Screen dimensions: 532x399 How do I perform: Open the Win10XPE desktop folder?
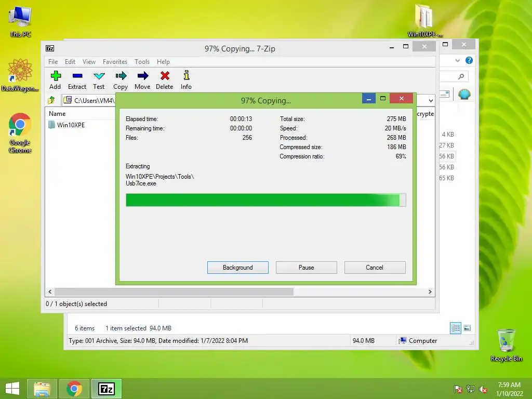click(x=424, y=21)
